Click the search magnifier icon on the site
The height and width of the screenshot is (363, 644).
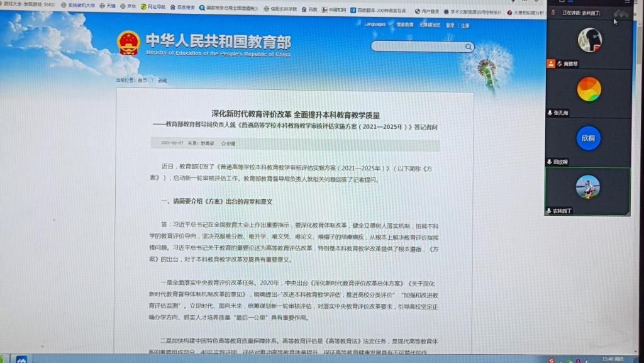468,47
